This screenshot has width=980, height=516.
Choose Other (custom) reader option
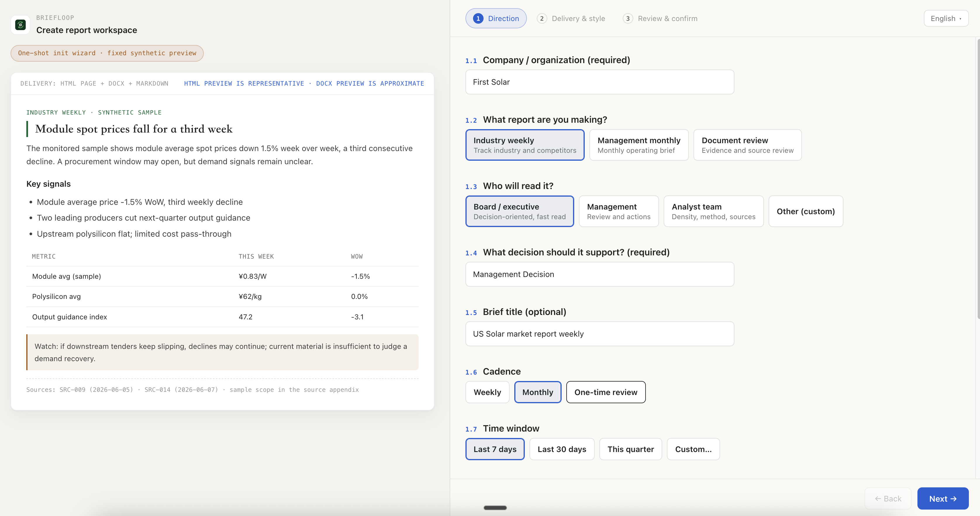805,211
